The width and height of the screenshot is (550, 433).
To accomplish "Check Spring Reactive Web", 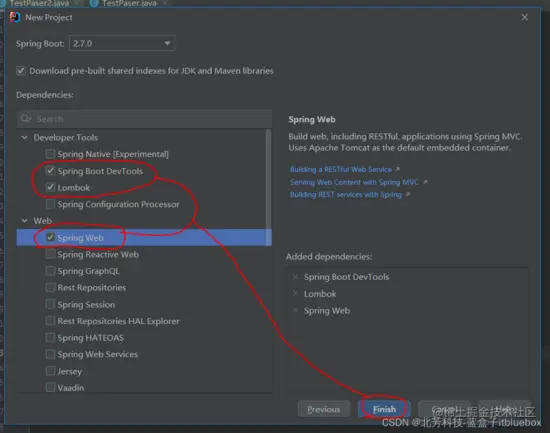I will 51,254.
